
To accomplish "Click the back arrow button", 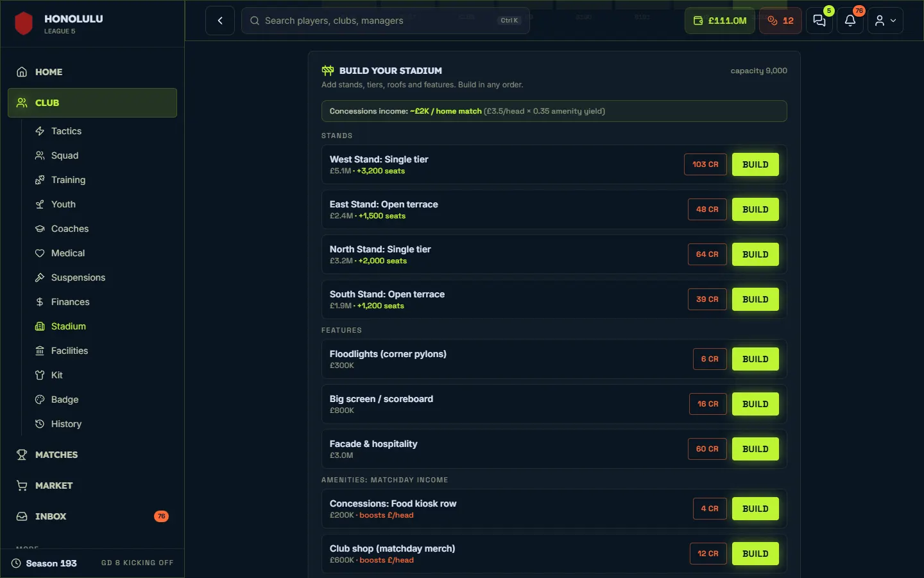I will tap(220, 21).
